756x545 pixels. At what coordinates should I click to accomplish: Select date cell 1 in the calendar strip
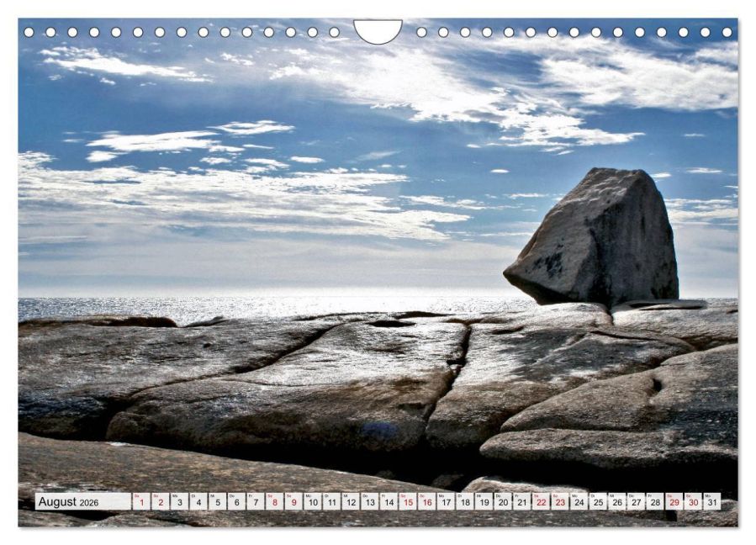(141, 501)
